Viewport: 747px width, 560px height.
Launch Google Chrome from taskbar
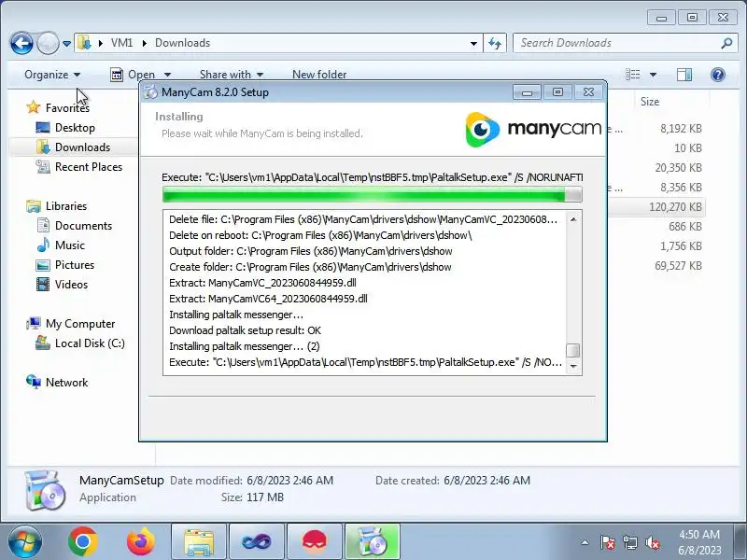coord(83,542)
